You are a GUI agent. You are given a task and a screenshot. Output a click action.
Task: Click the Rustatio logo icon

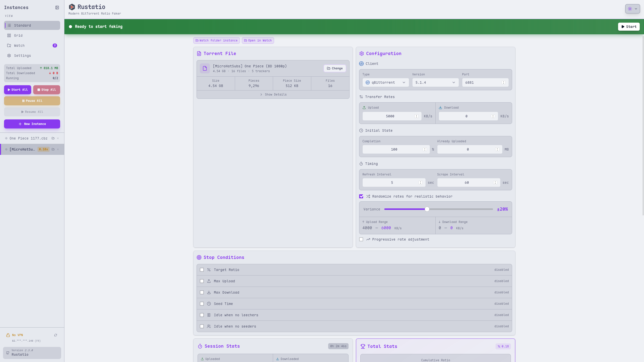pos(72,7)
